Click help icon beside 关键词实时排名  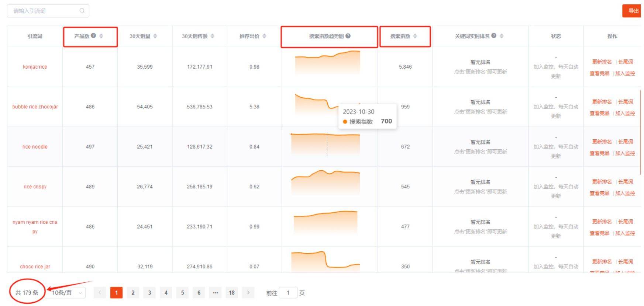pyautogui.click(x=494, y=36)
